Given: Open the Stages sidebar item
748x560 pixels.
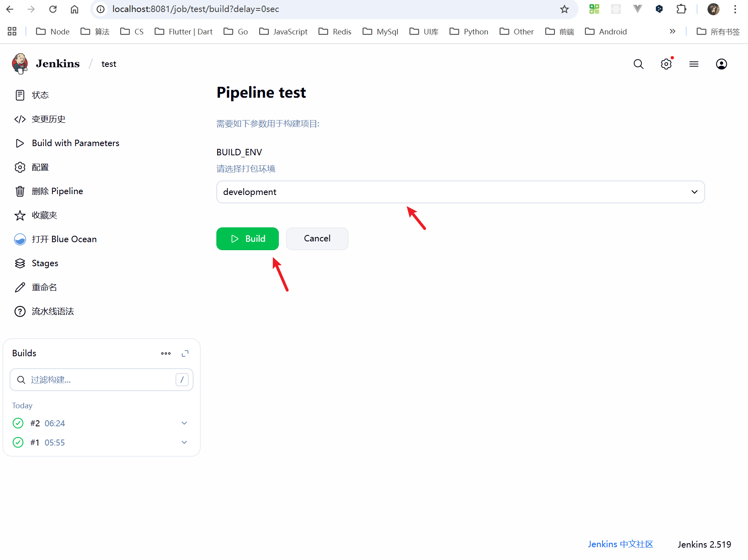Looking at the screenshot, I should click(x=45, y=263).
